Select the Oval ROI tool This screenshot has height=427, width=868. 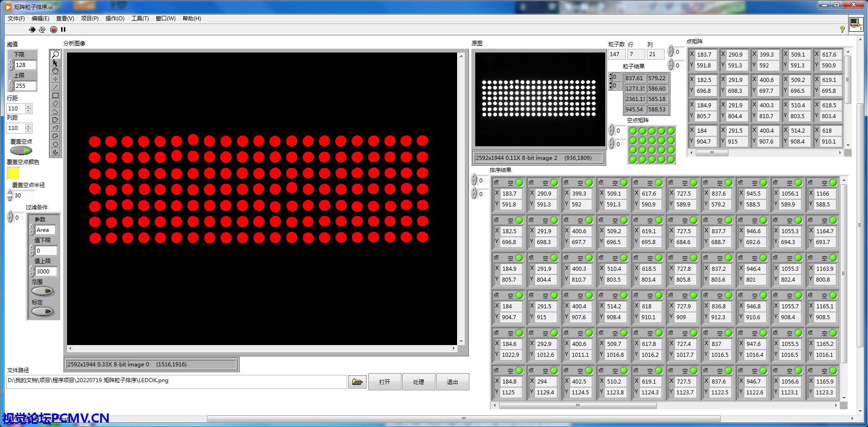[55, 144]
